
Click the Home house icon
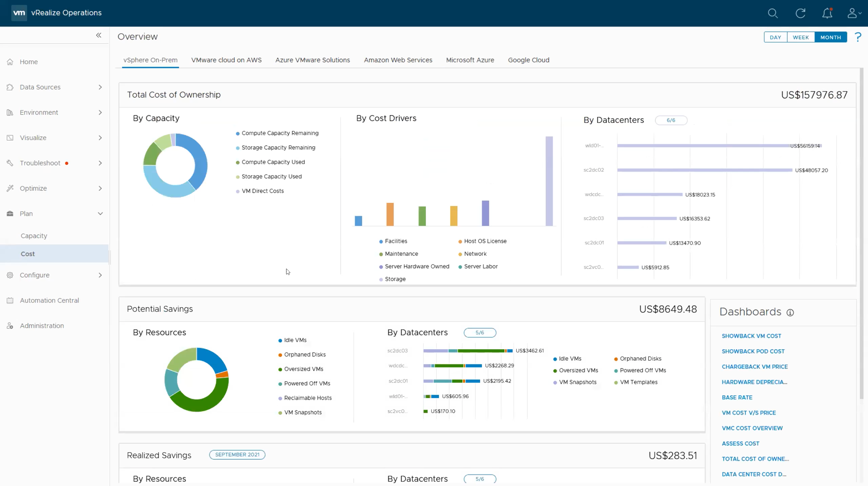coord(10,62)
